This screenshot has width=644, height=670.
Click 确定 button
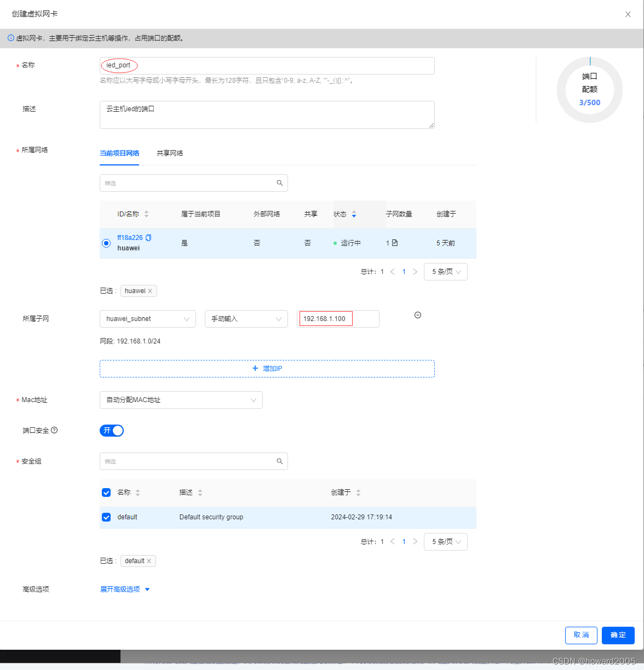[618, 635]
